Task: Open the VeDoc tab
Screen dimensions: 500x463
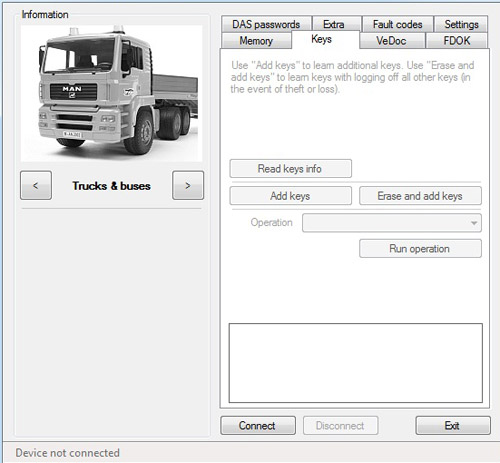Action: [392, 41]
